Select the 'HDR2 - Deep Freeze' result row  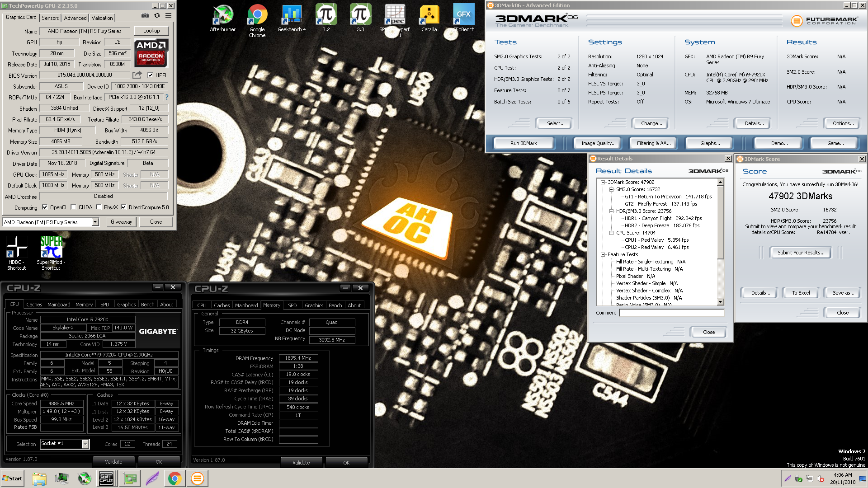point(662,225)
